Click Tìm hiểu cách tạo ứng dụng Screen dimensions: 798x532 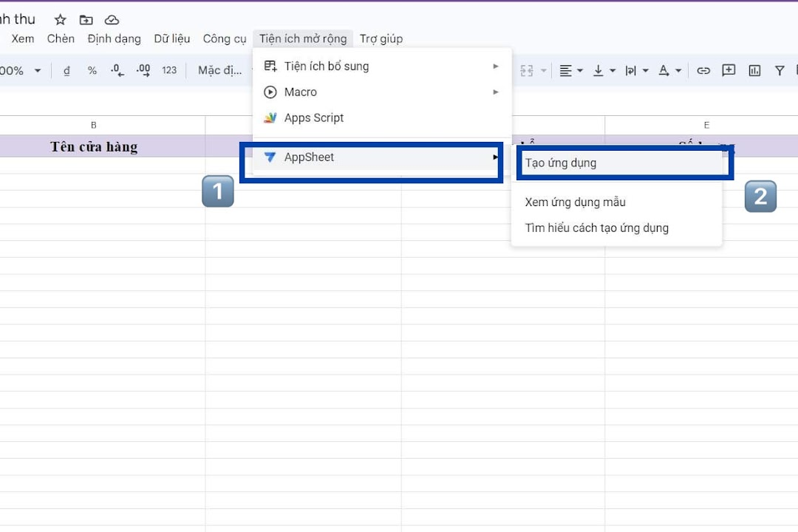tap(596, 228)
